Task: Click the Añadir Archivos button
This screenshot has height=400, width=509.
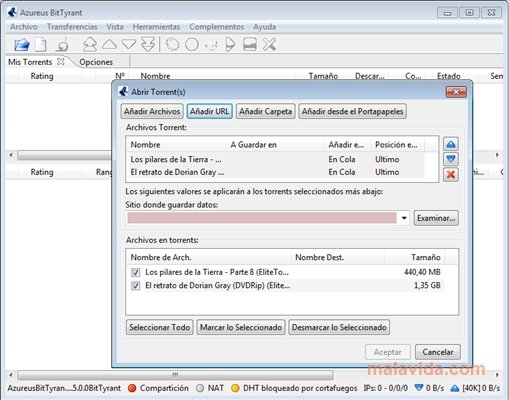Action: (152, 111)
